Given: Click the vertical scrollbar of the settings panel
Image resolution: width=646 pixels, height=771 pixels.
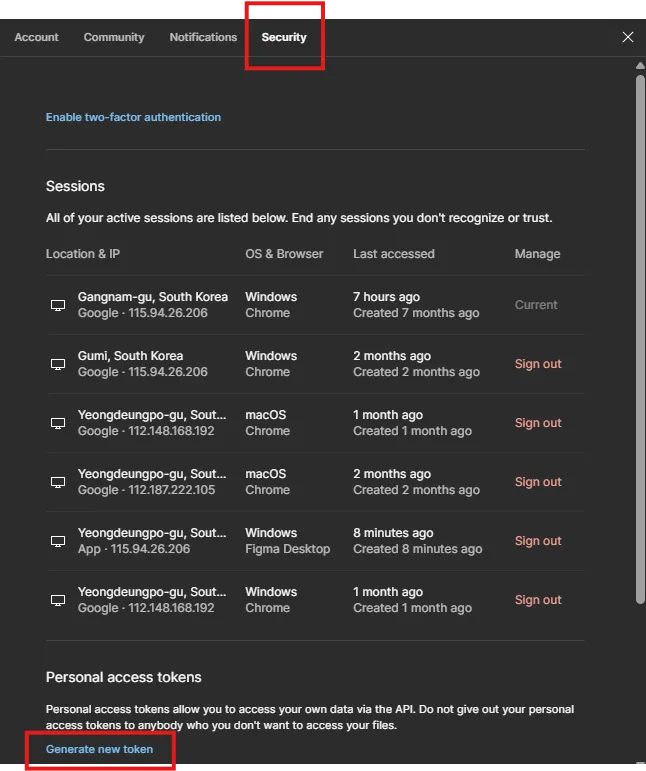Looking at the screenshot, I should [x=640, y=340].
